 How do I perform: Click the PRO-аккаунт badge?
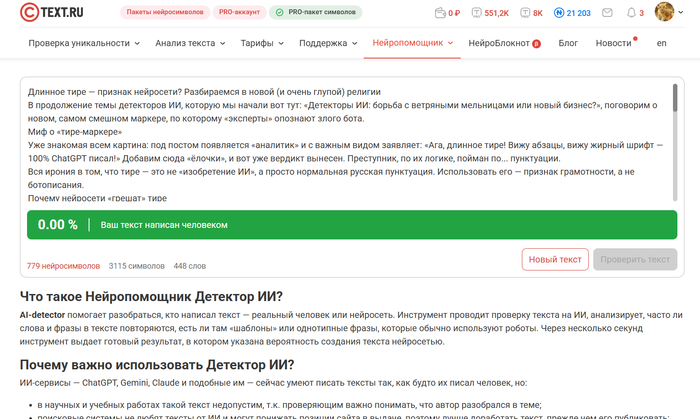point(239,12)
